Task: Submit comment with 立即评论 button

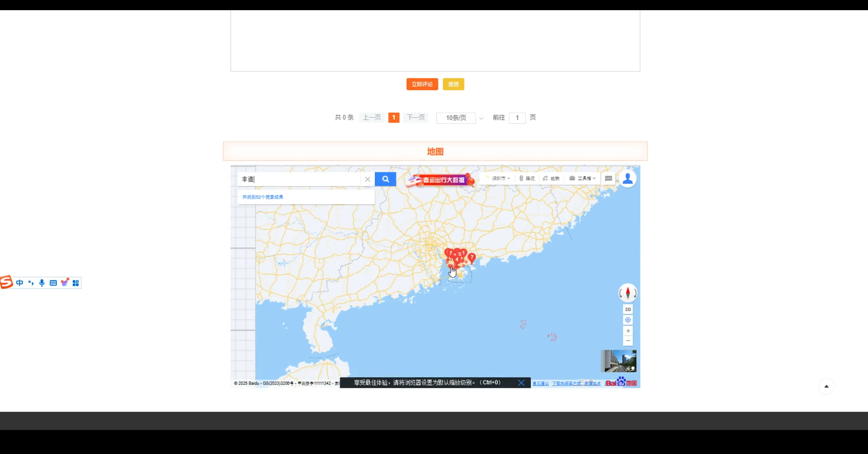Action: 422,84
